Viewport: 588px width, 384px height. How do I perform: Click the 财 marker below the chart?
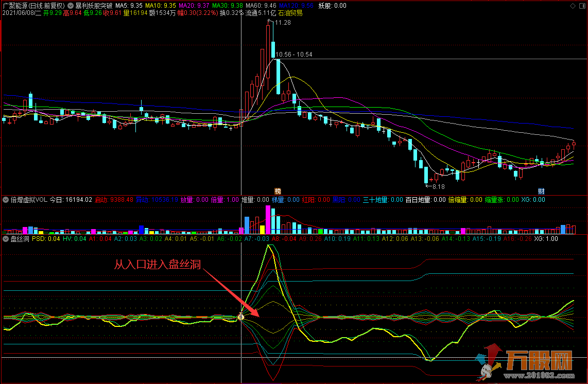point(541,191)
